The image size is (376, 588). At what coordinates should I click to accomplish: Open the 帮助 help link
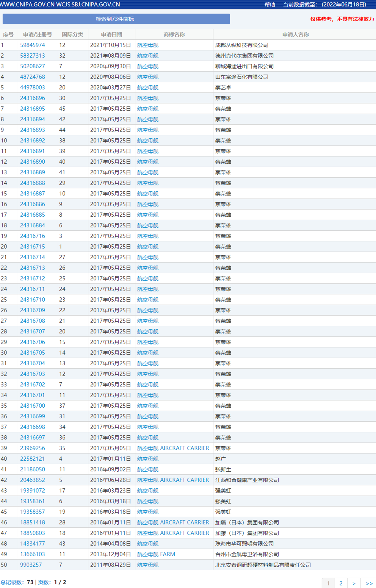(269, 5)
